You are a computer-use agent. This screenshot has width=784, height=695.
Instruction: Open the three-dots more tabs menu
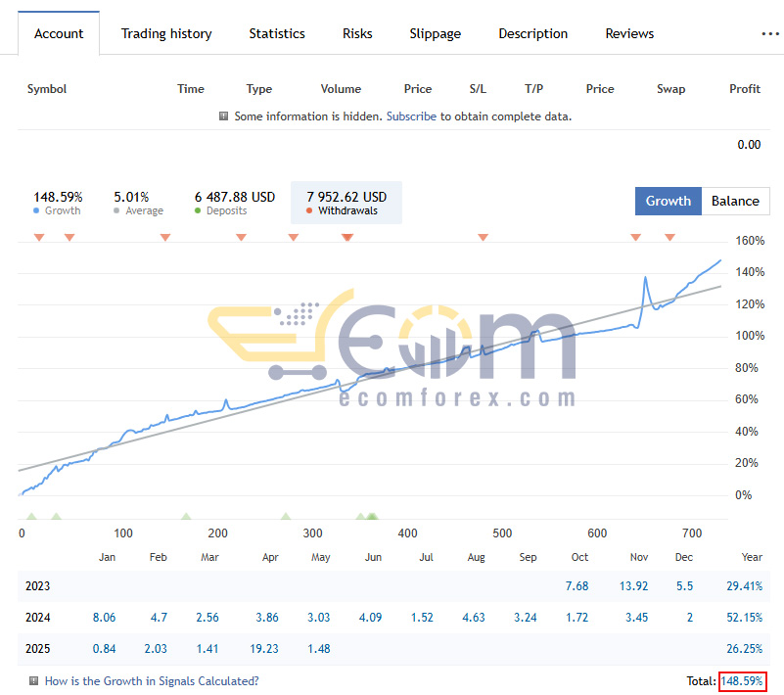(x=770, y=34)
